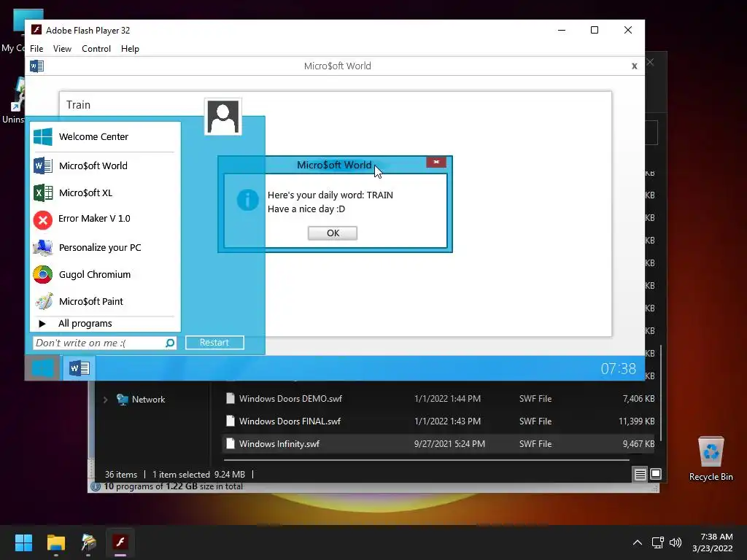Screen dimensions: 747x560
Task: Open the Welcome Center entry
Action: [105, 136]
